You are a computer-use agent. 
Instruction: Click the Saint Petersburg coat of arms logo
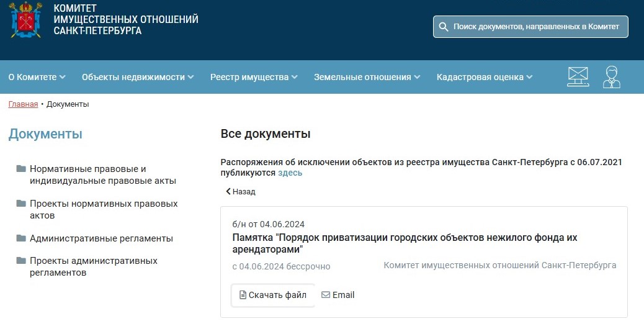pos(25,20)
